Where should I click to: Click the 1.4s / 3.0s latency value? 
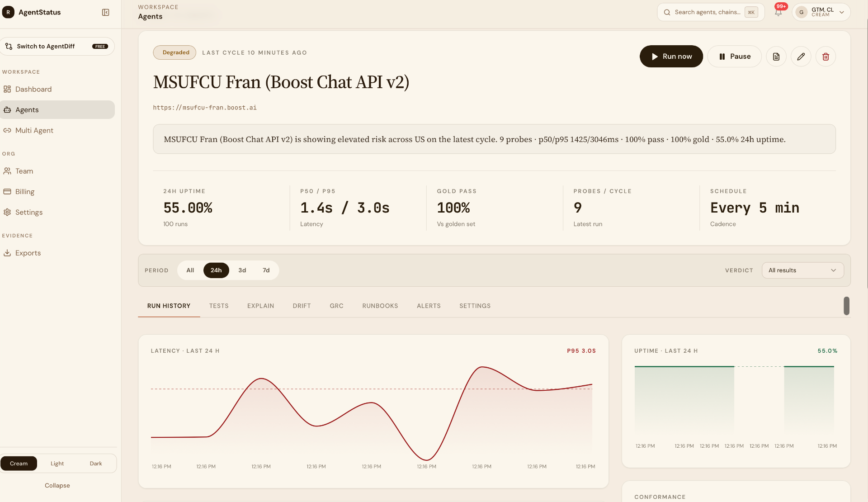point(345,208)
